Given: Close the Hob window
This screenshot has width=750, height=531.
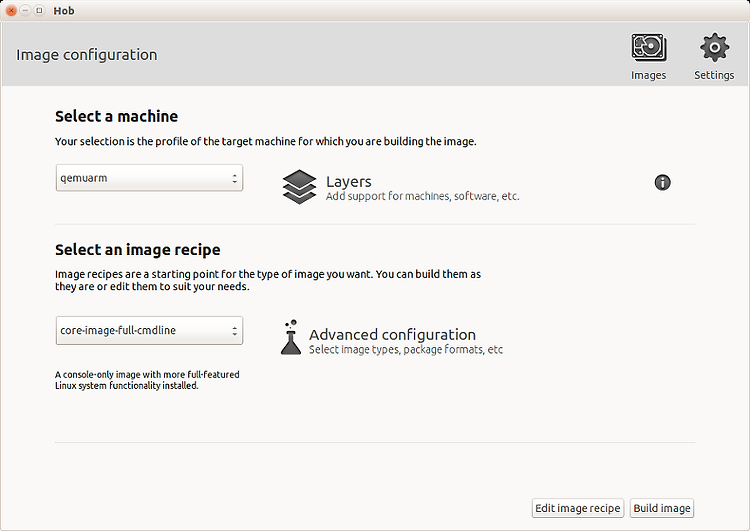Looking at the screenshot, I should (x=11, y=11).
